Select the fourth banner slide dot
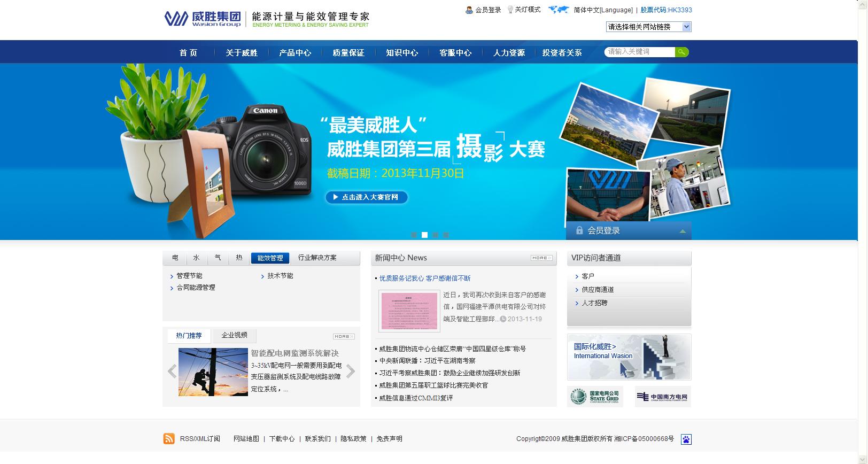Image resolution: width=868 pixels, height=464 pixels. click(446, 235)
